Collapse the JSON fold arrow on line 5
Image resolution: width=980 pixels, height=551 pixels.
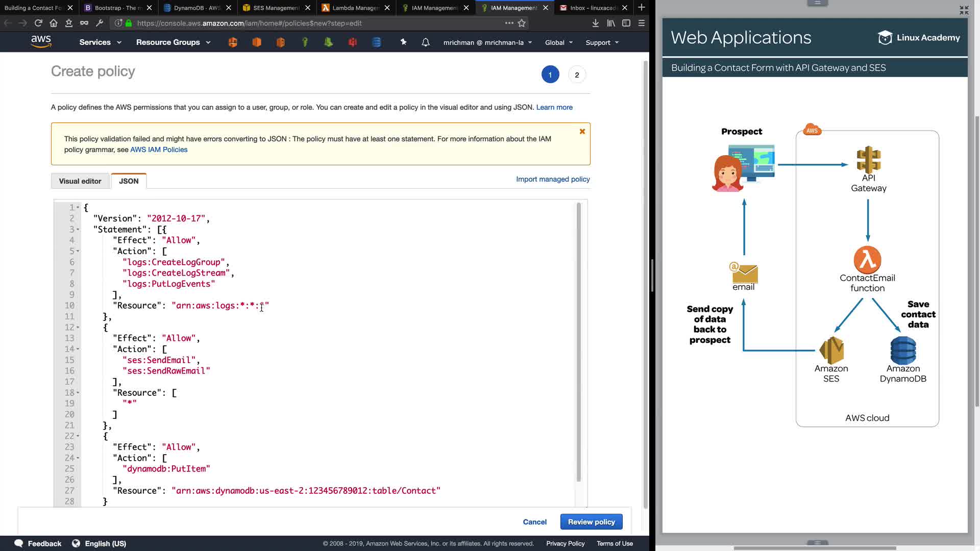point(78,251)
